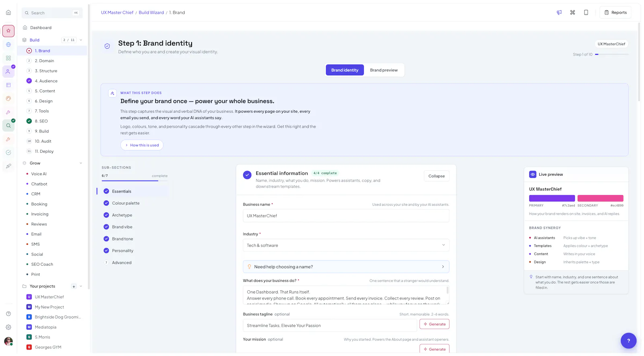
Task: Open the circled checkmark icon in the rail
Action: (8, 153)
